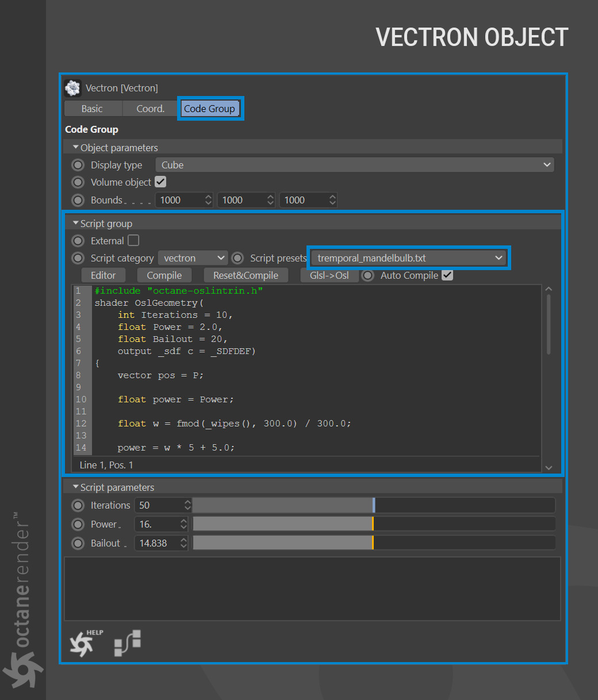Open the Script presets dropdown showing tremporal_mandelbulb.txt

pos(408,257)
